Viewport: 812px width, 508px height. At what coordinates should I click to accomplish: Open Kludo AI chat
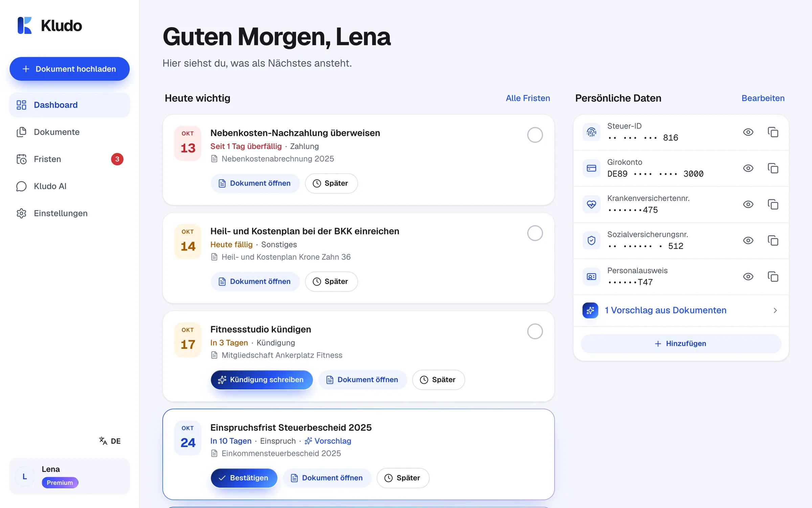(69, 186)
